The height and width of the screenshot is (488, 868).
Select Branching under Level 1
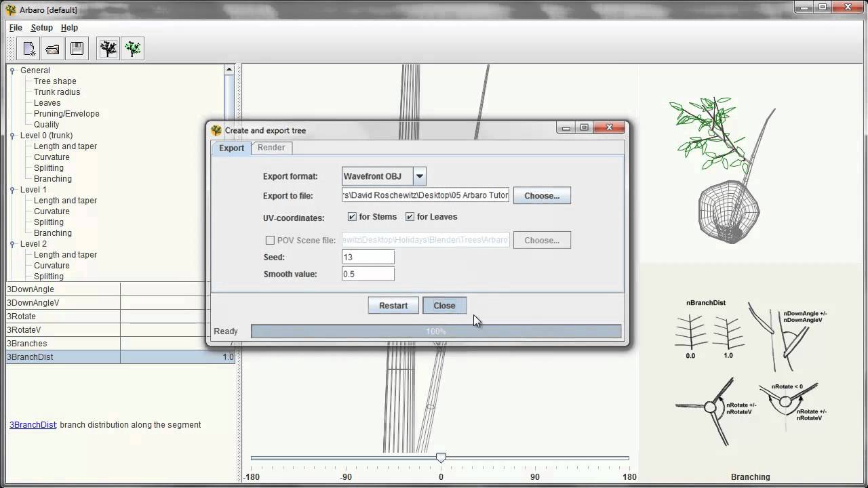pos(52,233)
